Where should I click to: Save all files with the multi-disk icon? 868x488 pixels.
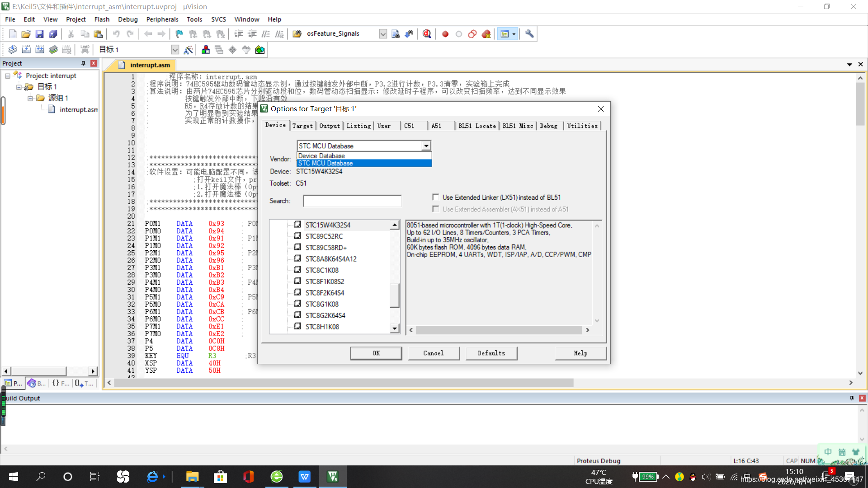point(53,34)
